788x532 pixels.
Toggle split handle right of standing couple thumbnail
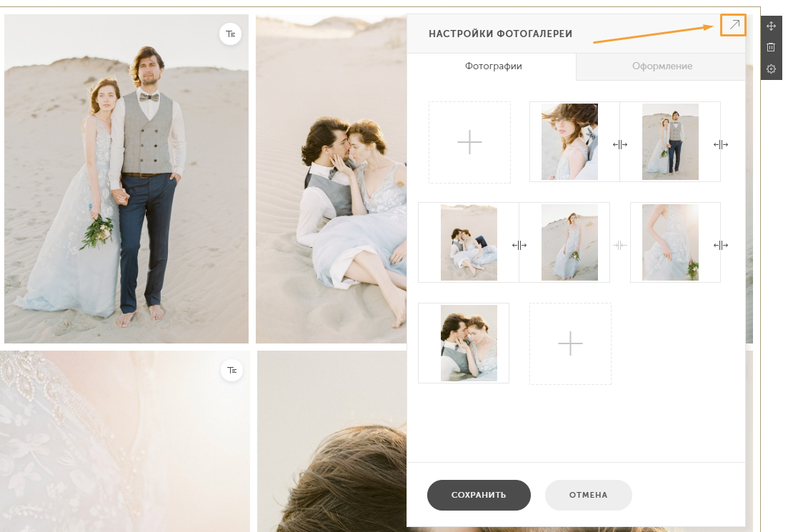coord(721,145)
